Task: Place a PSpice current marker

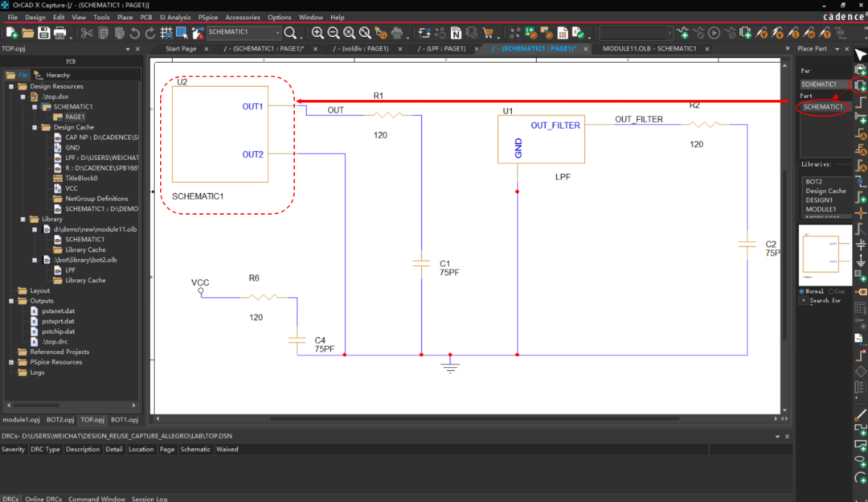Action: click(795, 33)
